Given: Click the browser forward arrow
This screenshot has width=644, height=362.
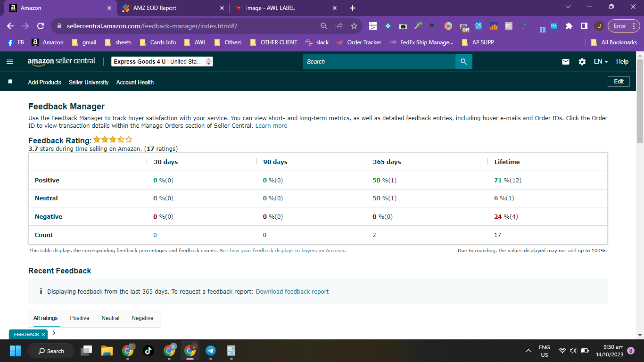Looking at the screenshot, I should [25, 26].
